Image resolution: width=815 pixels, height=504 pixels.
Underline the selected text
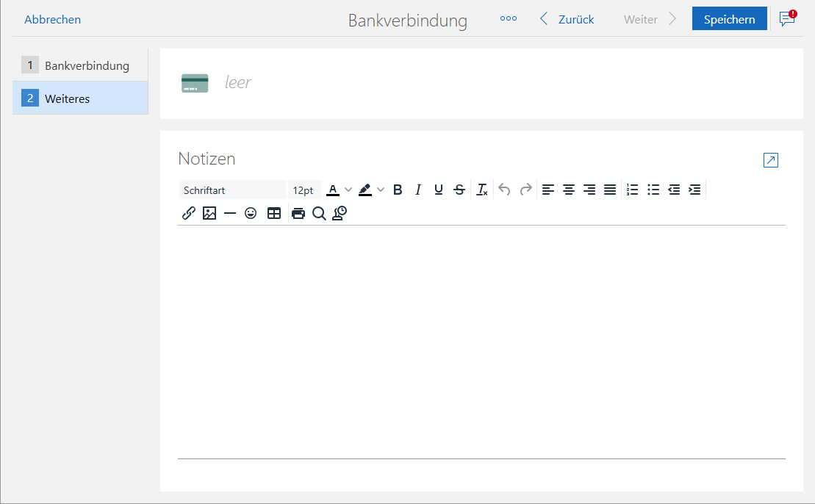tap(438, 190)
